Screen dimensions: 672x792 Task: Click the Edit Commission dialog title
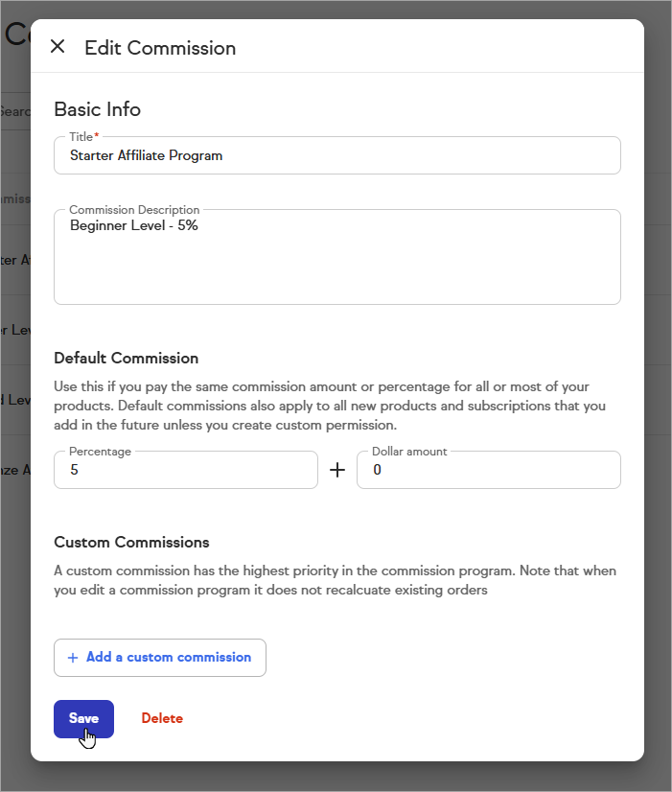point(160,48)
